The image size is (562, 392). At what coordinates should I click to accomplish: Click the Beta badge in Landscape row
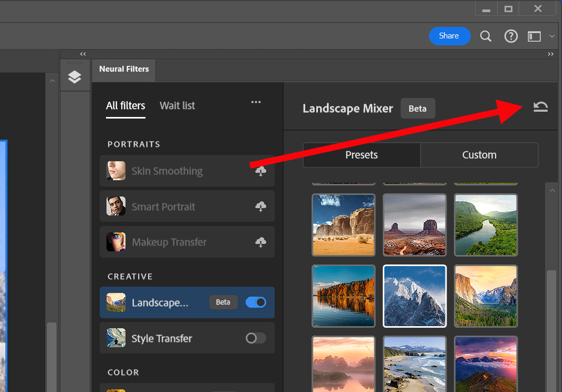point(224,302)
